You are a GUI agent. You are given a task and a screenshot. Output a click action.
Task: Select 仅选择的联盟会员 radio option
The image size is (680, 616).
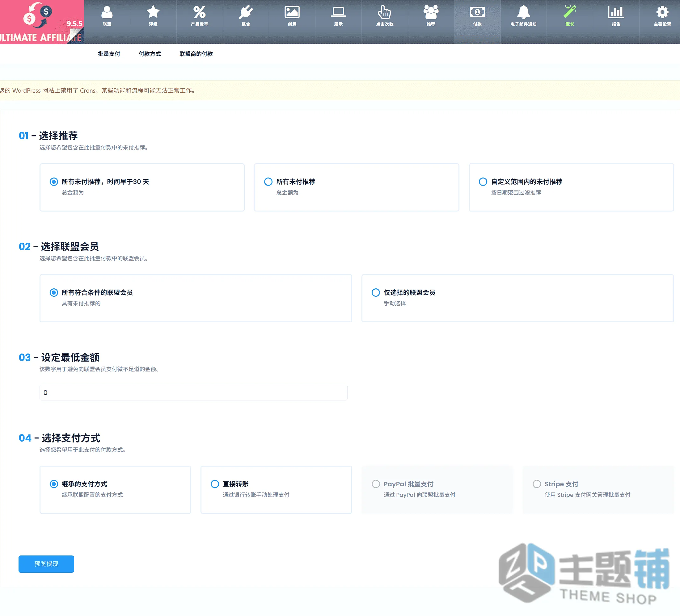tap(376, 293)
